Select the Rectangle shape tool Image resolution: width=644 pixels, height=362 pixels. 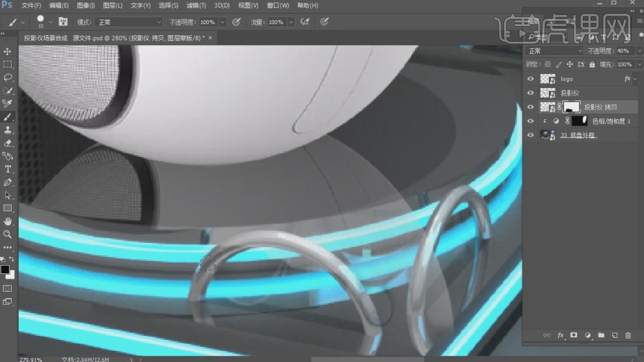coord(7,208)
